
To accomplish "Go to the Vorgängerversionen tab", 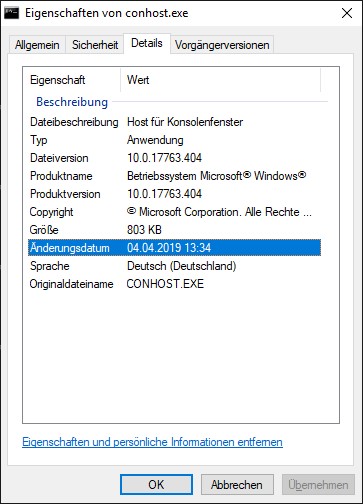I will click(222, 45).
